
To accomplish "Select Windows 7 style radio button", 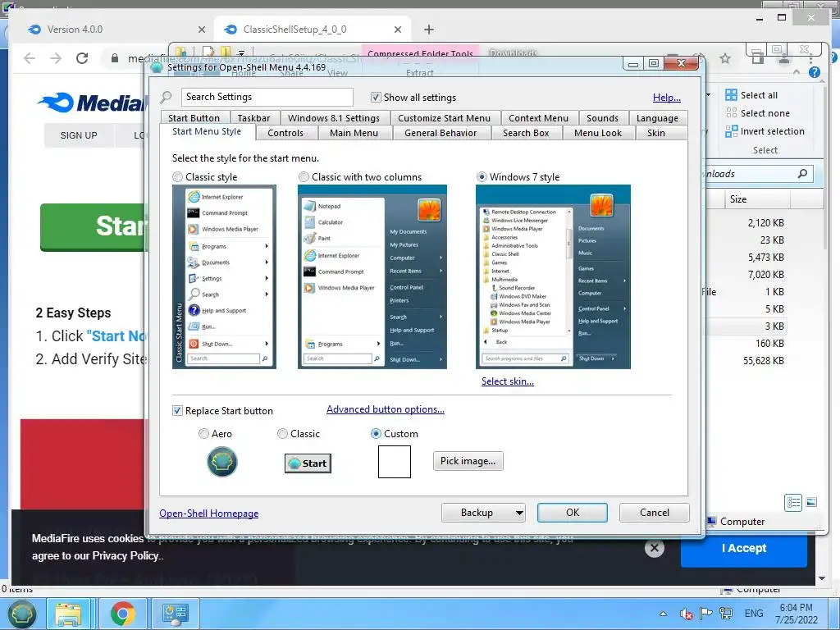I will (482, 177).
